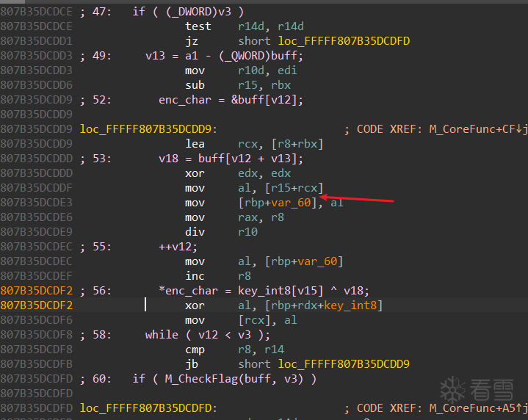Select jump target loc_FFFFF807B35DCDFD after jz

coord(344,41)
